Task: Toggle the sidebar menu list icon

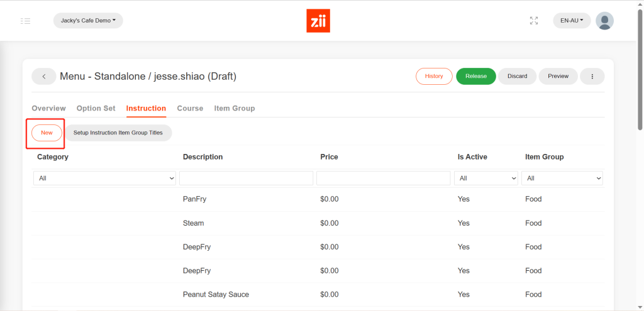Action: 25,21
